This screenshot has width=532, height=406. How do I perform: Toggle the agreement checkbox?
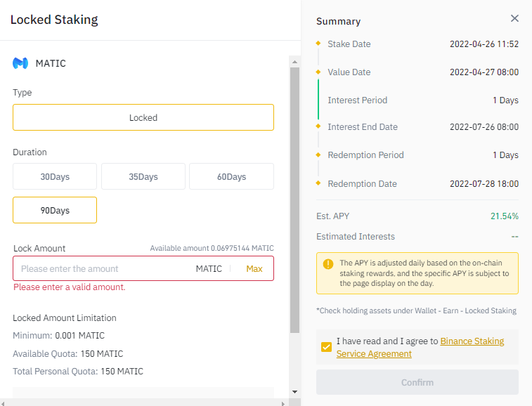tap(326, 347)
